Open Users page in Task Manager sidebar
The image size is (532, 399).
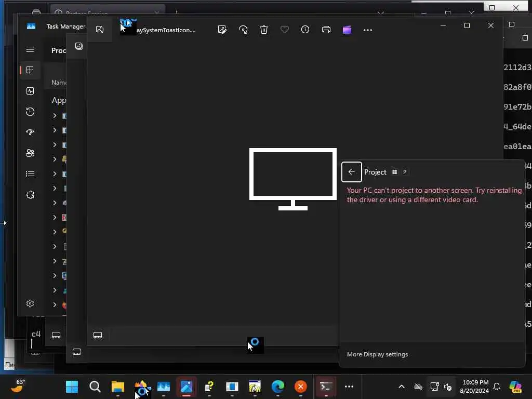30,153
